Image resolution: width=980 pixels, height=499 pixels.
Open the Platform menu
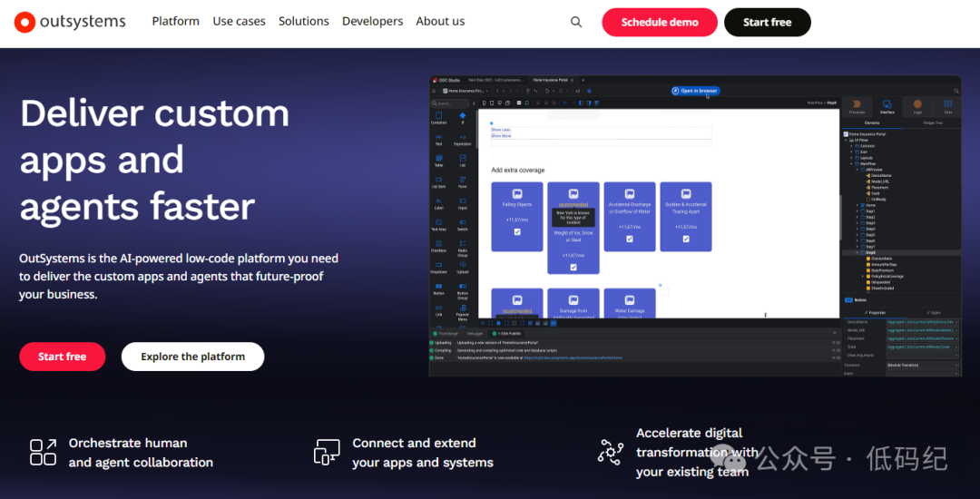175,22
